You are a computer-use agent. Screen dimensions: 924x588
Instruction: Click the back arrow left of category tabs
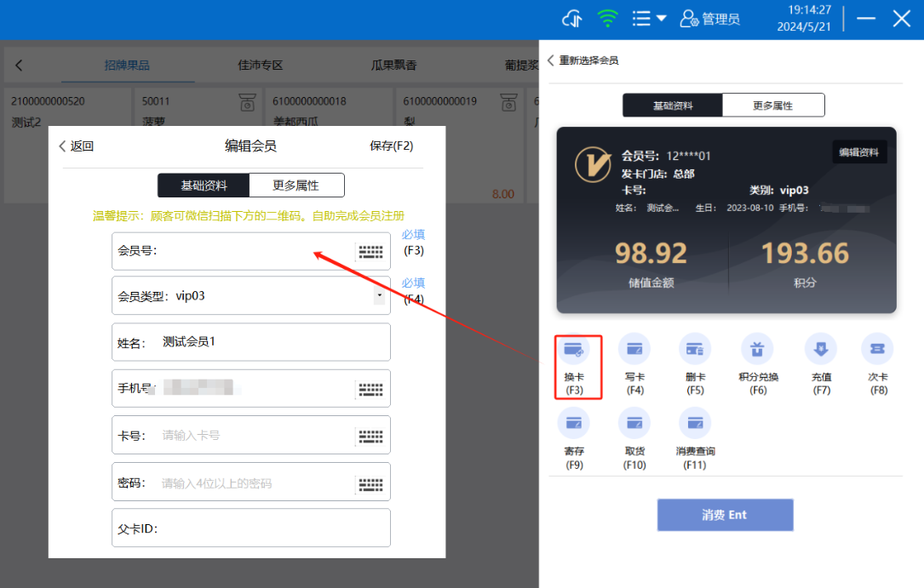coord(19,66)
